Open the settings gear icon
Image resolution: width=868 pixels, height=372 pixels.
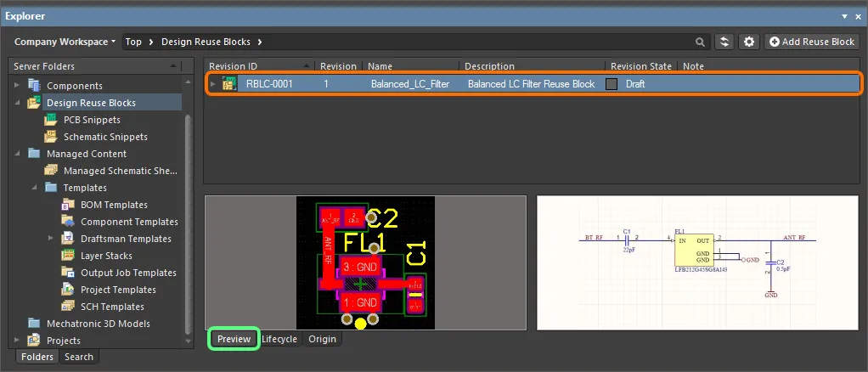pyautogui.click(x=749, y=42)
